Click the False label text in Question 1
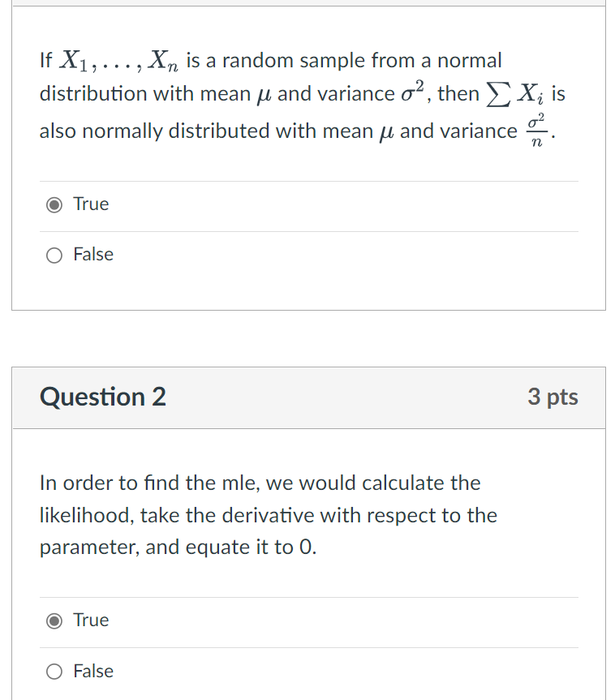615x700 pixels. tap(94, 255)
